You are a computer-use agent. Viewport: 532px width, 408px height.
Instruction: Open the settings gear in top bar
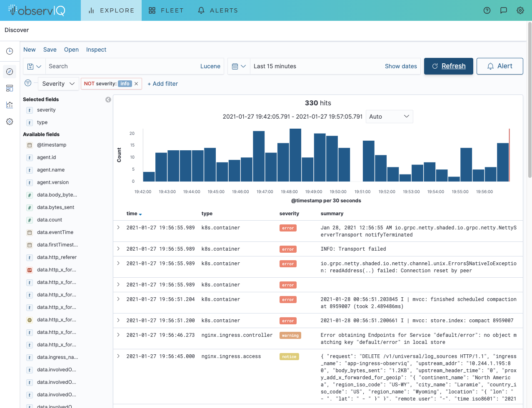[520, 10]
